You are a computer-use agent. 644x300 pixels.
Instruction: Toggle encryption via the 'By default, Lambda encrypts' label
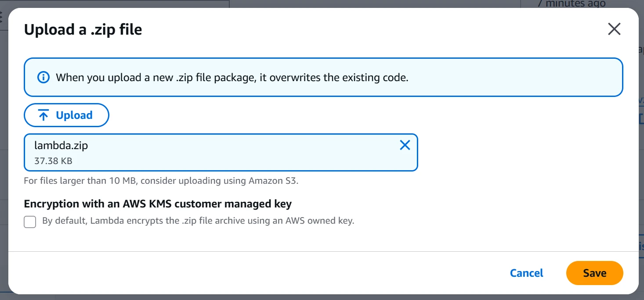tap(198, 221)
